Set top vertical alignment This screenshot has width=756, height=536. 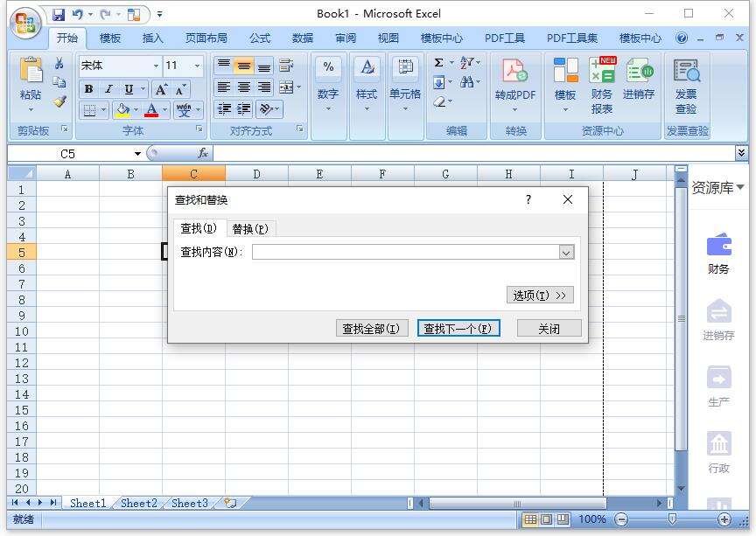(223, 65)
